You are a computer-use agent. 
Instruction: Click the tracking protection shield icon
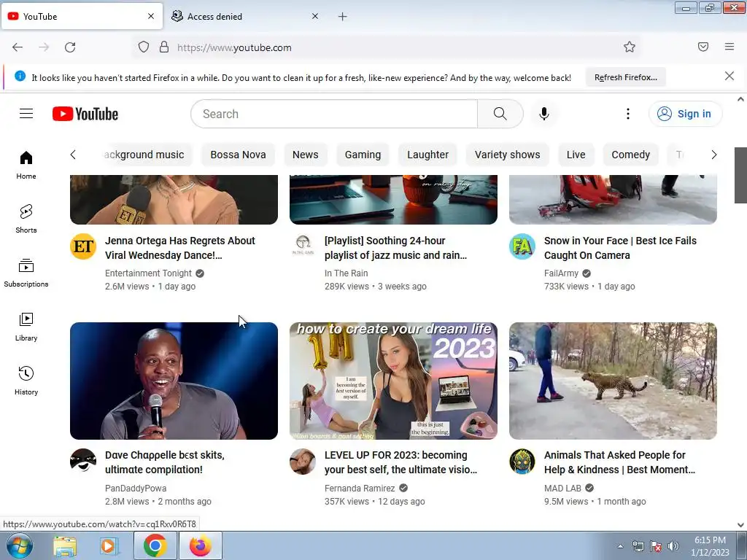(144, 47)
